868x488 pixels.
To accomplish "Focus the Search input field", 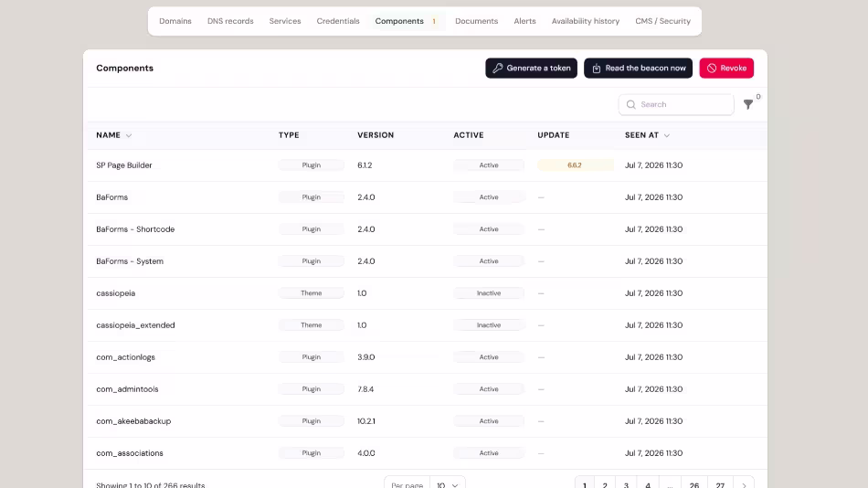I will pyautogui.click(x=676, y=104).
